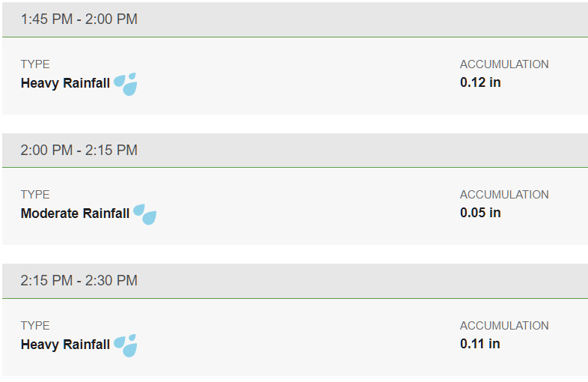Screen dimensions: 588x382
Task: Click the 0.05 in accumulation value
Action: pyautogui.click(x=480, y=213)
